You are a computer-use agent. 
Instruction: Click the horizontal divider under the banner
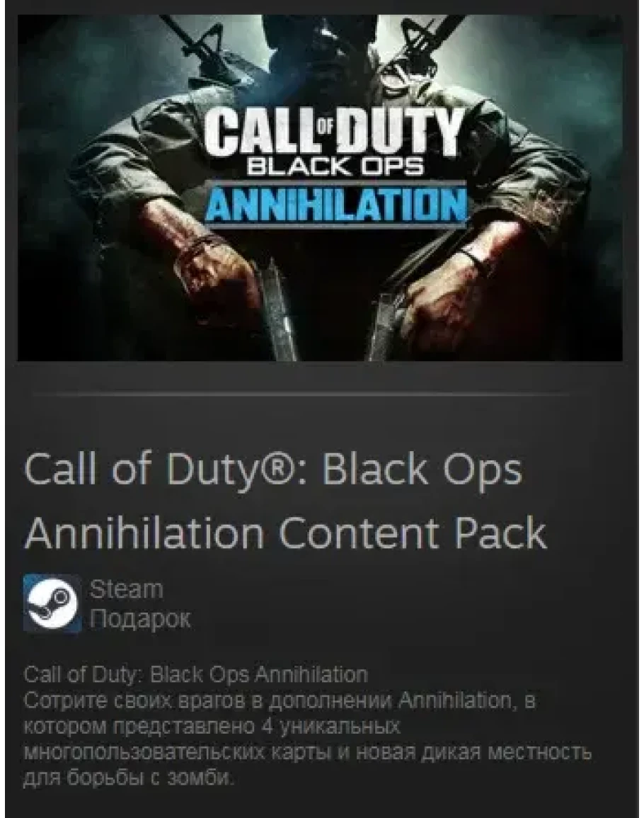click(x=301, y=394)
